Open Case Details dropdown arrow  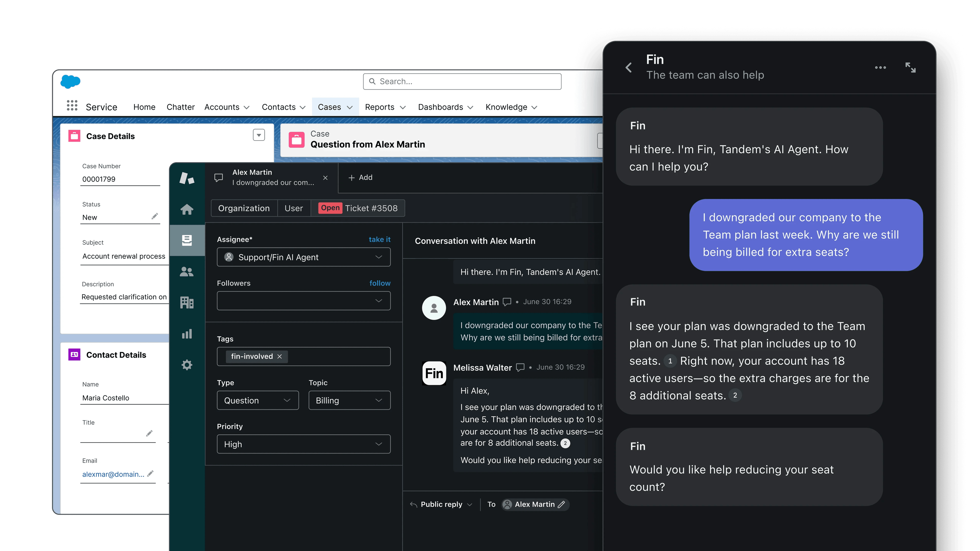(259, 135)
